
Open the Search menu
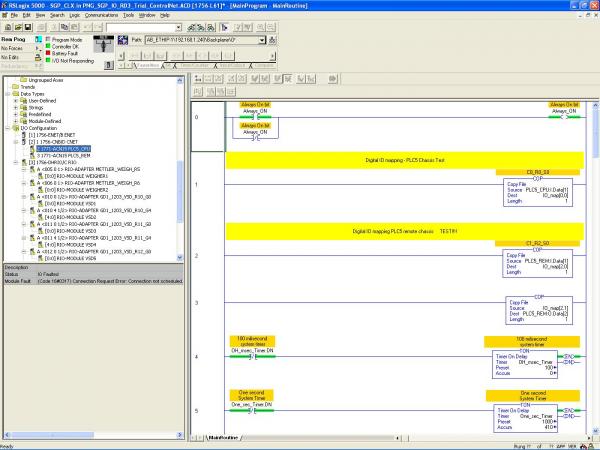click(x=57, y=15)
